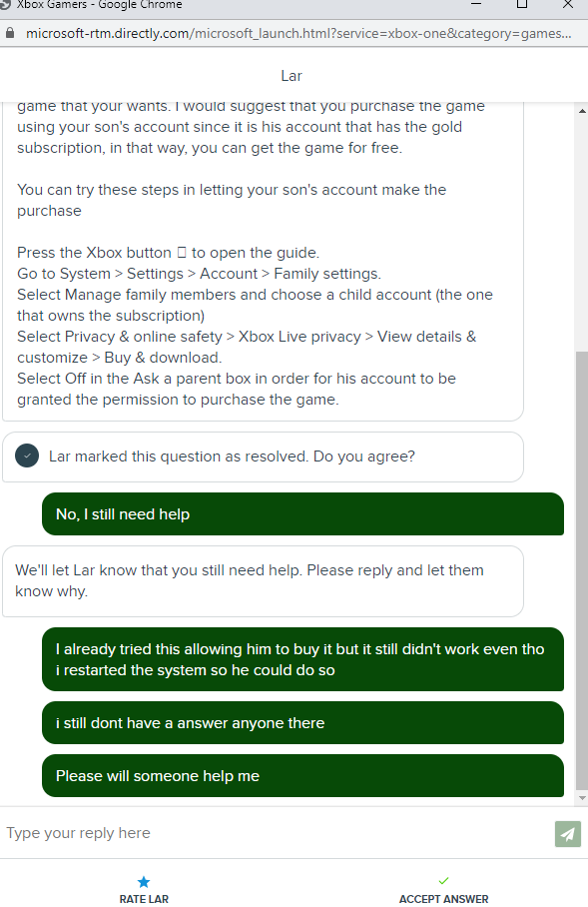This screenshot has width=588, height=907.
Task: Click the resolved checkmark circle icon
Action: (27, 455)
